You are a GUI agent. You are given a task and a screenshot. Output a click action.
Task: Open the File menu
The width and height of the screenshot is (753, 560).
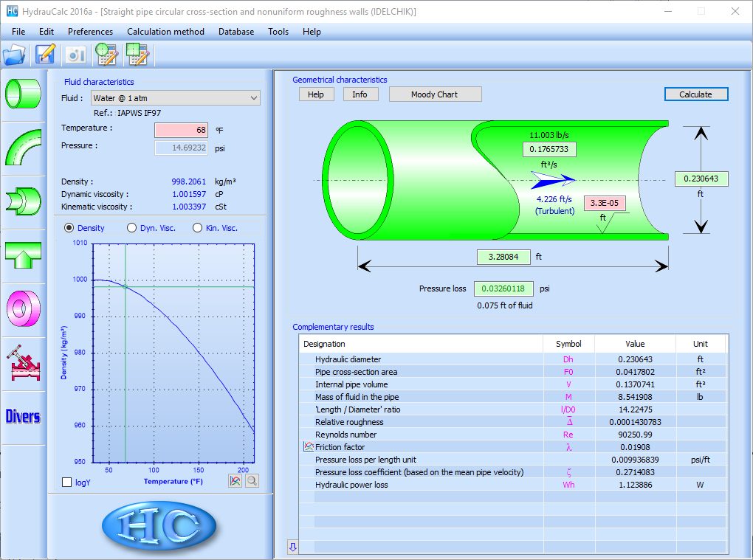[18, 32]
